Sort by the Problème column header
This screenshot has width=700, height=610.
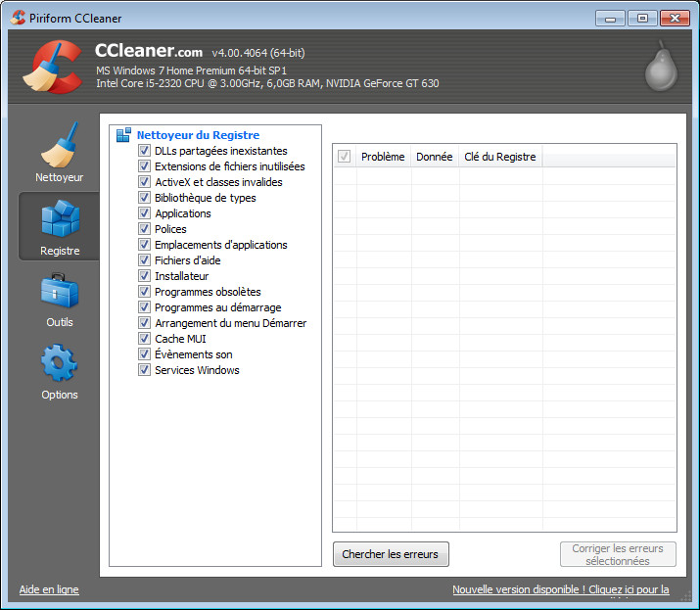[x=383, y=157]
